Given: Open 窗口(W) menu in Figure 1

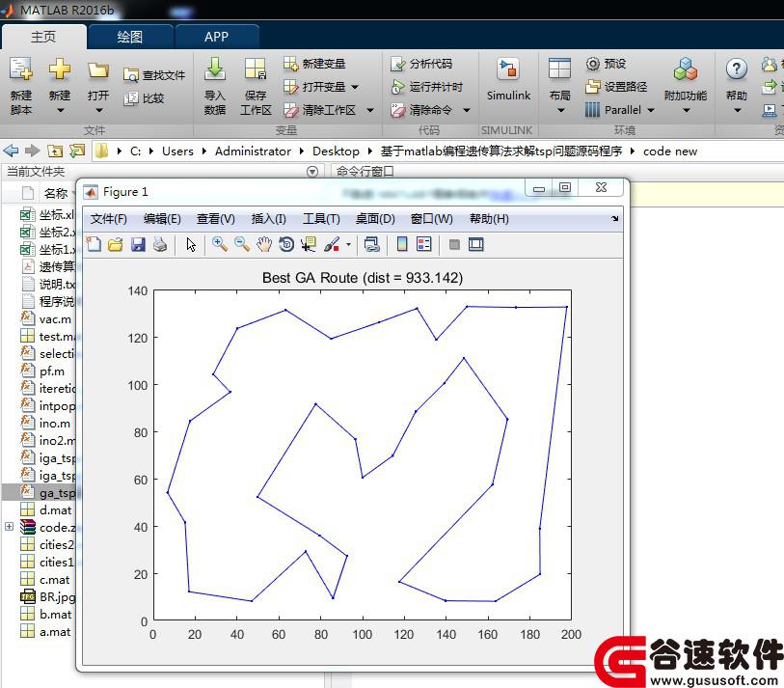Looking at the screenshot, I should pos(431,219).
